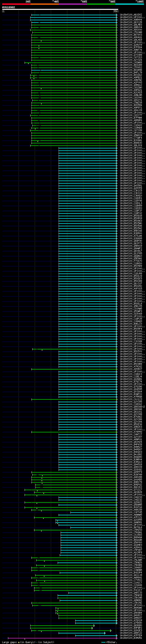
Task: Select hit UniRef100_A4KU98
Action: [131, 477]
